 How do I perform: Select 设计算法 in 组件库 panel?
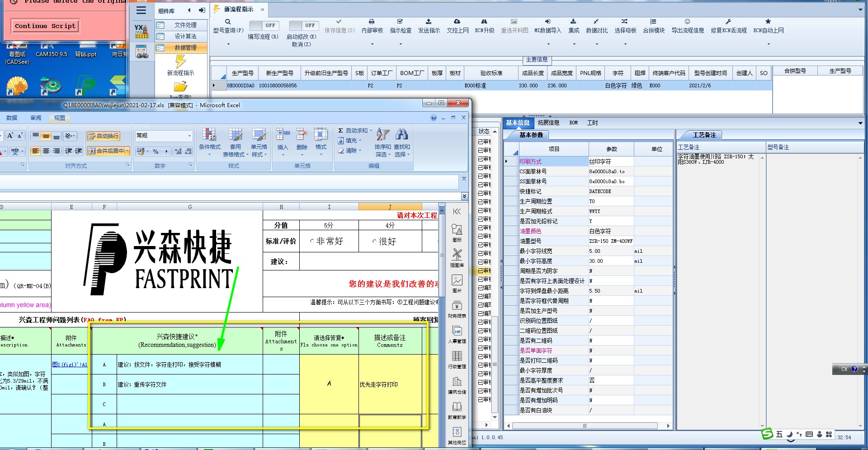click(x=181, y=36)
